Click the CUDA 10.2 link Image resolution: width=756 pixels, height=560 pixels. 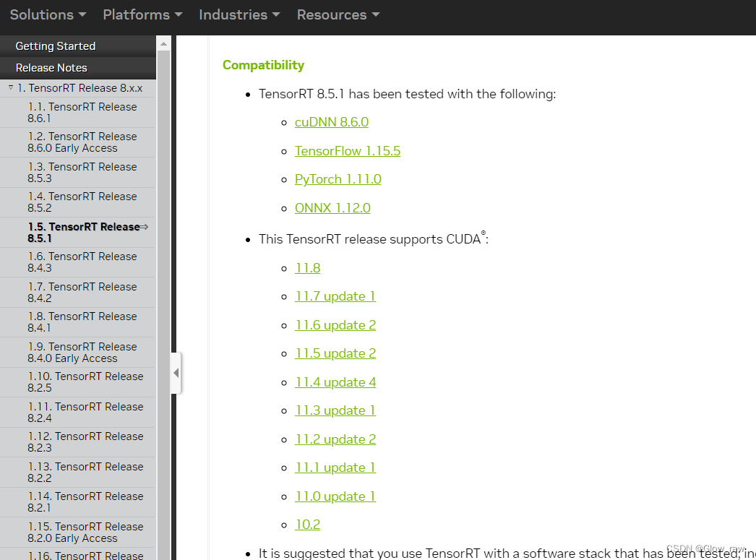coord(308,524)
